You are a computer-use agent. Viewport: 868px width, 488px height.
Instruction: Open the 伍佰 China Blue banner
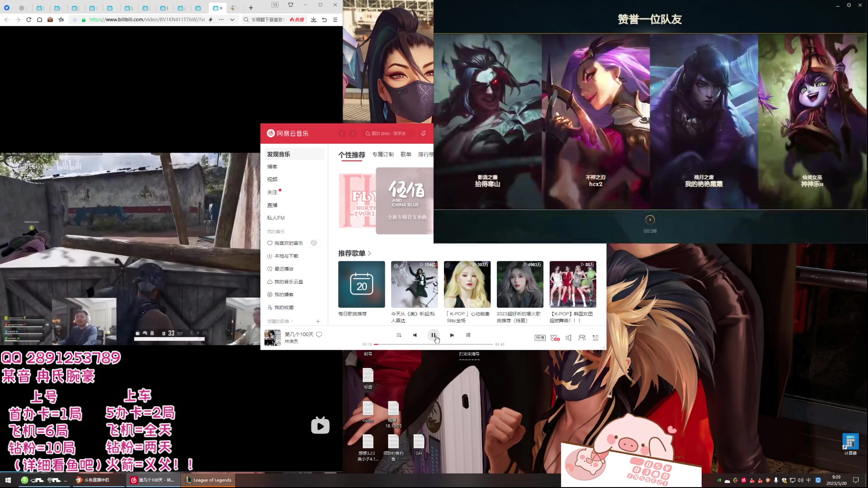click(405, 201)
